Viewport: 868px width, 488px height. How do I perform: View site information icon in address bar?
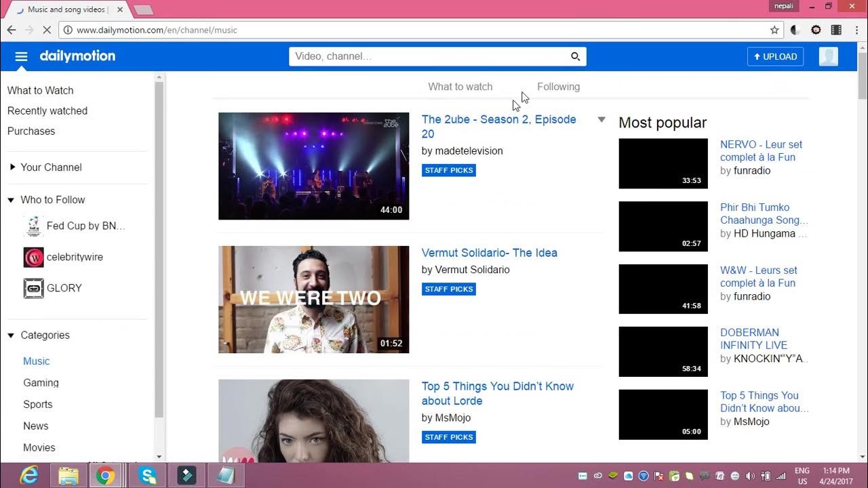67,30
